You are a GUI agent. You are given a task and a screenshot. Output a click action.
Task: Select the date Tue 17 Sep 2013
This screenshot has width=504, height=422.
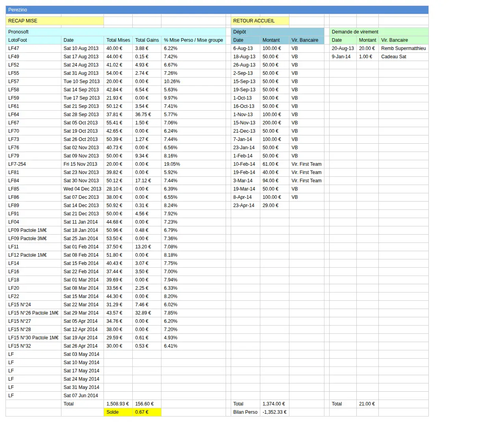pyautogui.click(x=82, y=98)
